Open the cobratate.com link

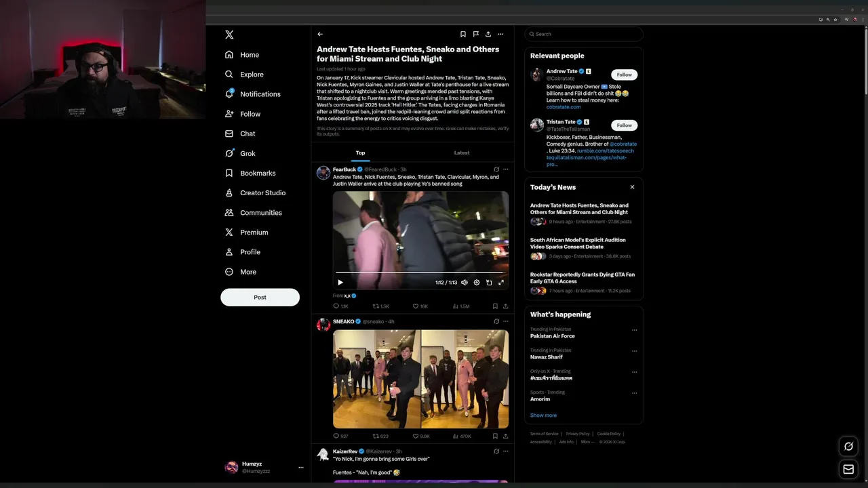click(564, 107)
